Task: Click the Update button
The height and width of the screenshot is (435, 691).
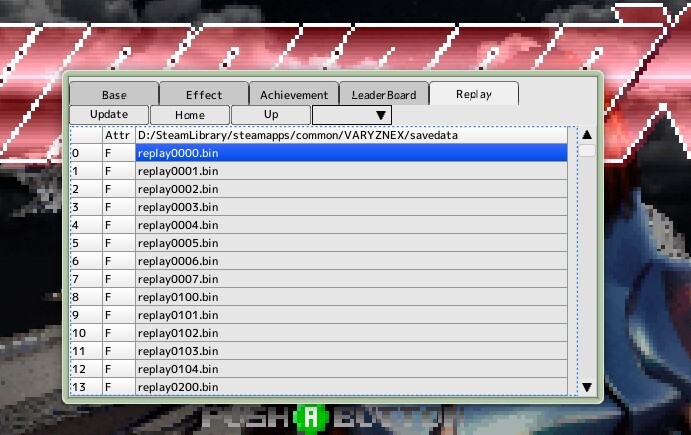Action: pos(109,115)
